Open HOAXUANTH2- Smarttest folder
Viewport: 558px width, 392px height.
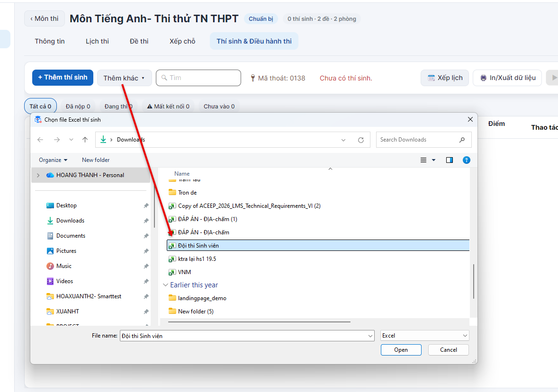click(89, 296)
